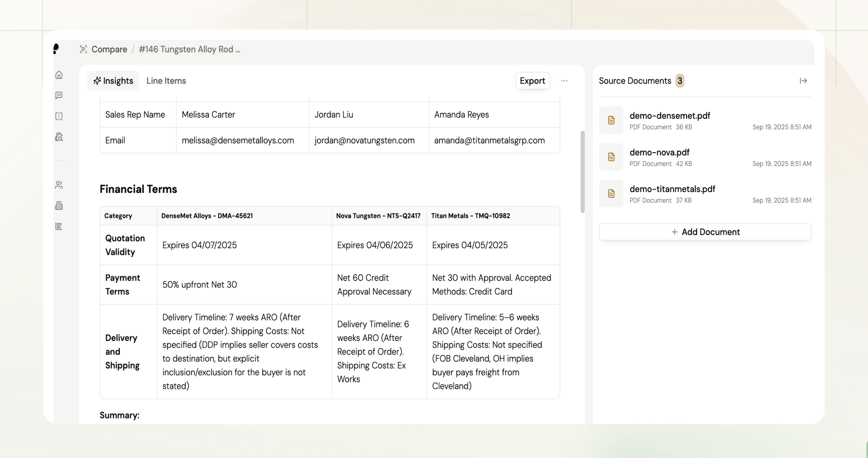Open demo-densemet.pdf source document

670,116
